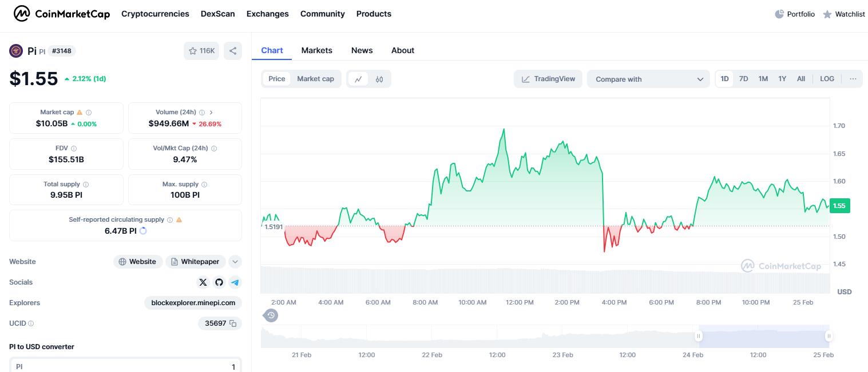Open the Community menu
This screenshot has height=372, width=868.
click(x=323, y=14)
